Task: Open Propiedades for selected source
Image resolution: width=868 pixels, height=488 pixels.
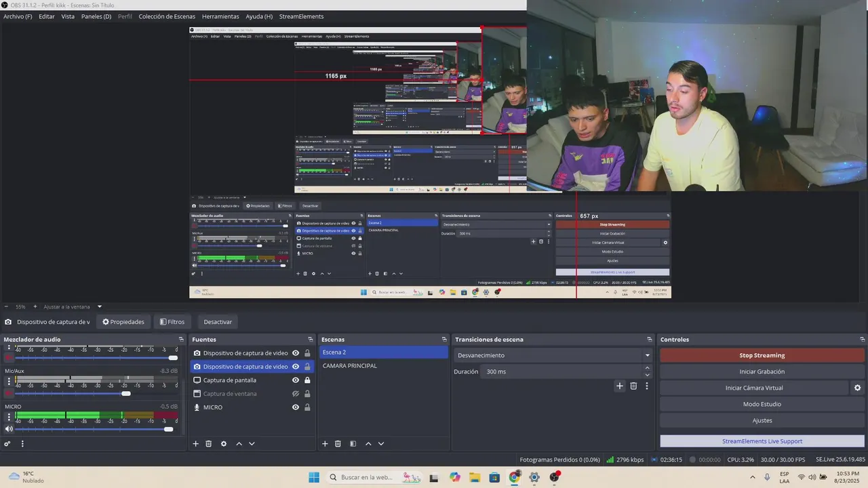Action: tap(123, 322)
